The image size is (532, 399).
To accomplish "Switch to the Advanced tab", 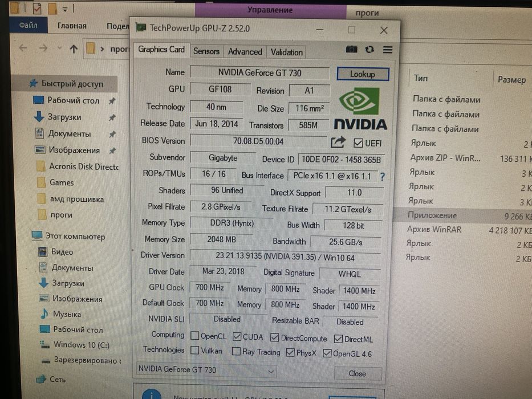I will click(245, 51).
